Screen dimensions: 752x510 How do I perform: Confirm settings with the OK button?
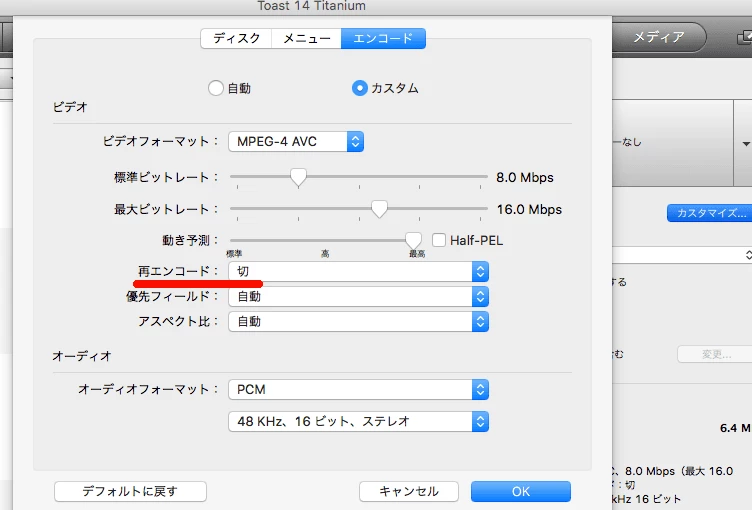pos(521,491)
